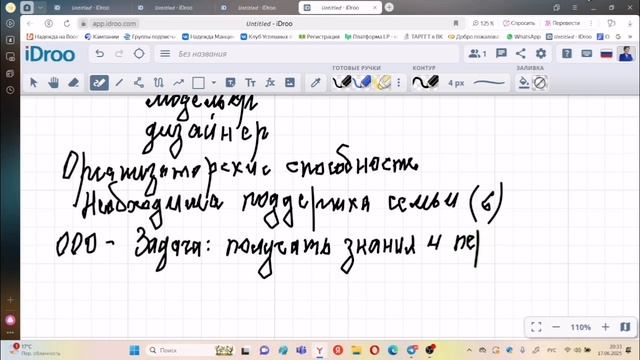Select the arrow pointer tool

tap(33, 83)
